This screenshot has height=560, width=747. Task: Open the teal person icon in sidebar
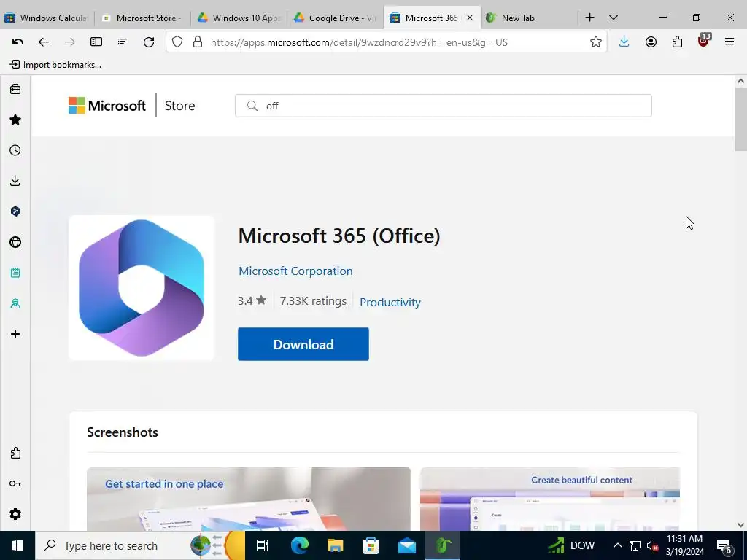(x=15, y=303)
